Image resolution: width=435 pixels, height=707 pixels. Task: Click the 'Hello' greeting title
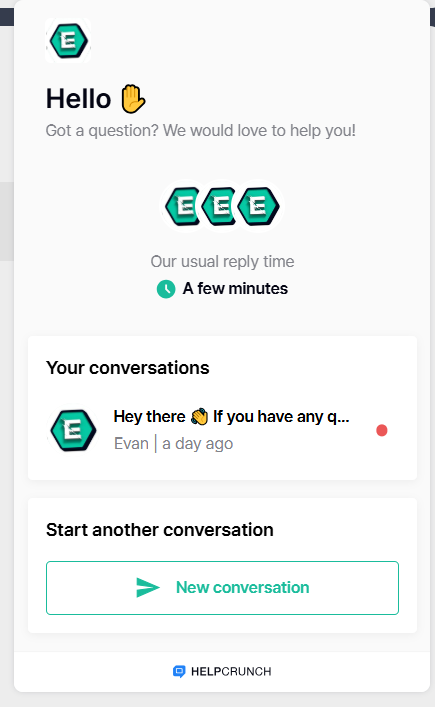pyautogui.click(x=78, y=99)
